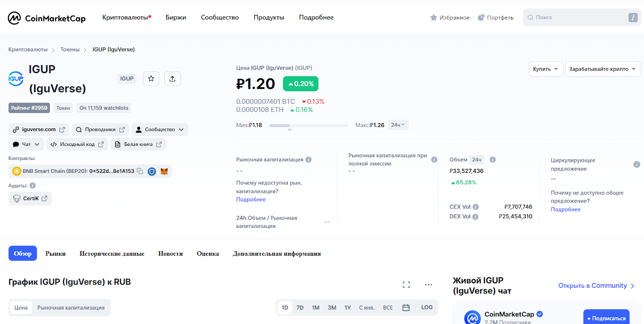Show info for fully diluted market cap
Screen dimensions: 644x324
click(x=434, y=160)
